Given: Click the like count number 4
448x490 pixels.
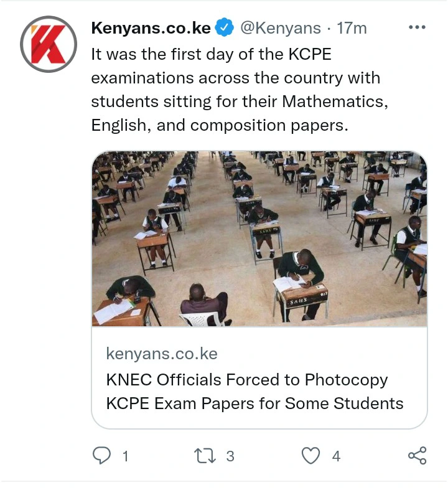Looking at the screenshot, I should [x=336, y=456].
